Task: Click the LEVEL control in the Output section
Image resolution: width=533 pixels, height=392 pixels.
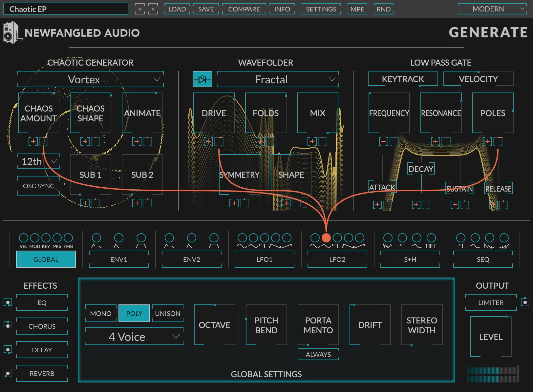Action: click(491, 337)
